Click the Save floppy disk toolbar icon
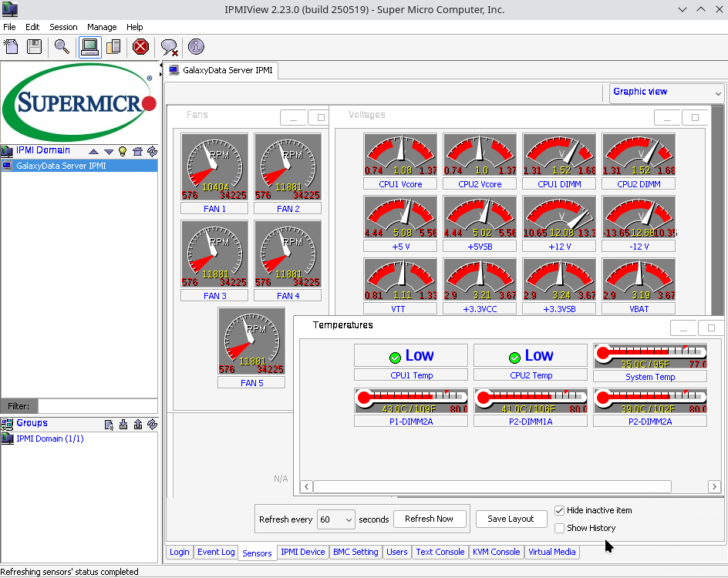This screenshot has height=578, width=728. [35, 47]
